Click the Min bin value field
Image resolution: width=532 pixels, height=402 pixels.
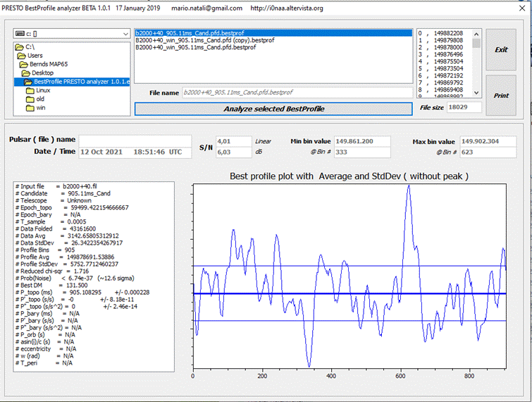(362, 141)
